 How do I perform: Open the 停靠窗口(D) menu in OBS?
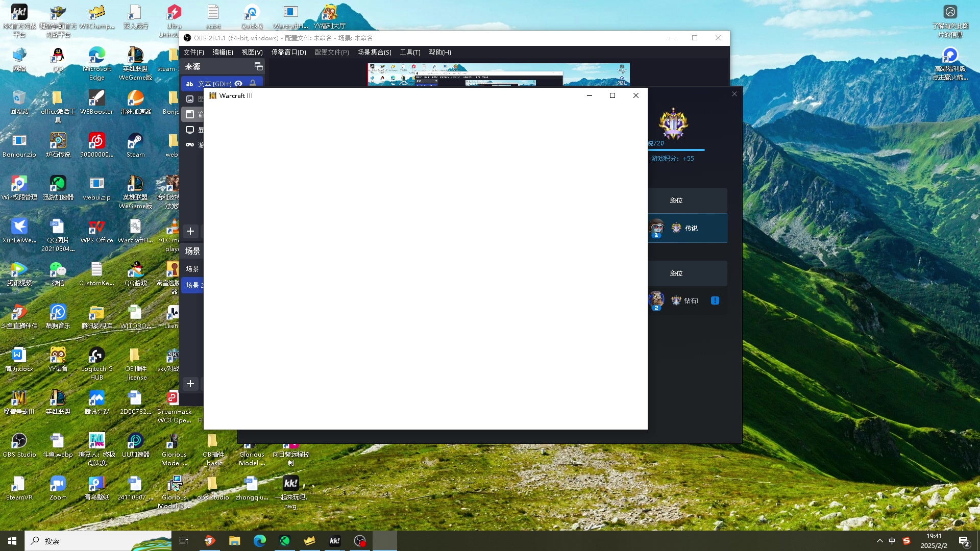pyautogui.click(x=289, y=52)
